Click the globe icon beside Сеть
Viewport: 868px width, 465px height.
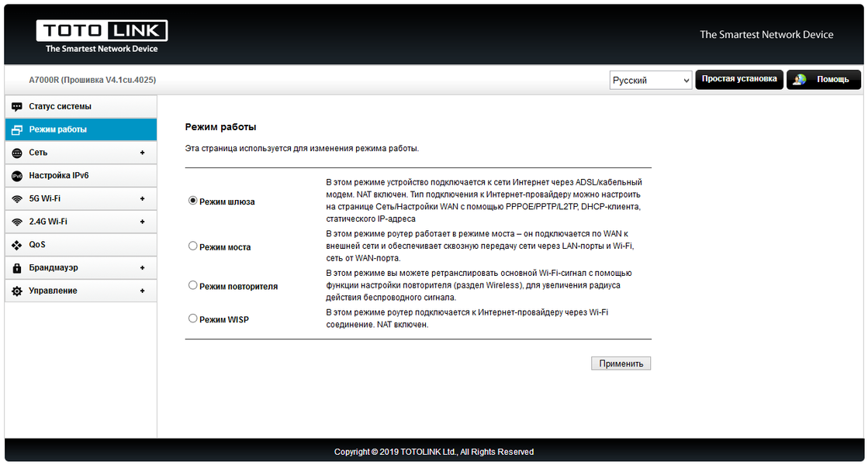click(x=17, y=153)
